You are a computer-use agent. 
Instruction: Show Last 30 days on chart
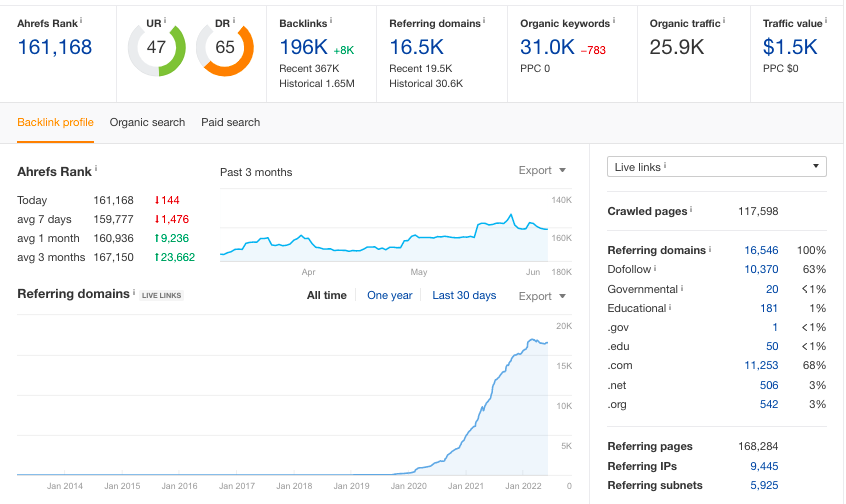coord(464,295)
